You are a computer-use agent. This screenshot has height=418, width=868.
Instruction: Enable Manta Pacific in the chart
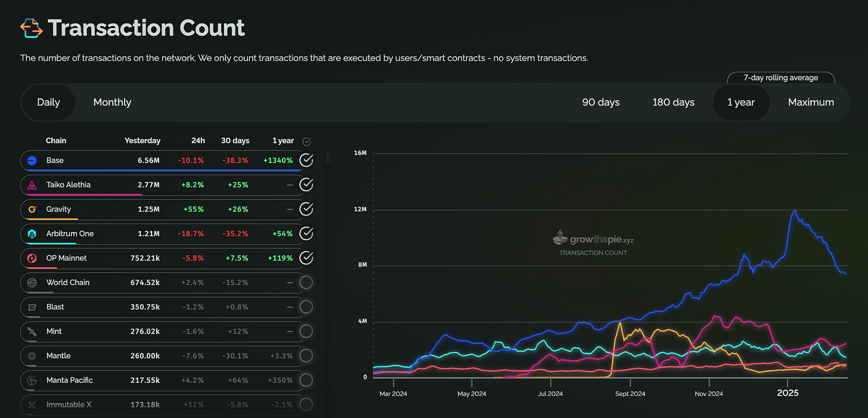[x=306, y=380]
